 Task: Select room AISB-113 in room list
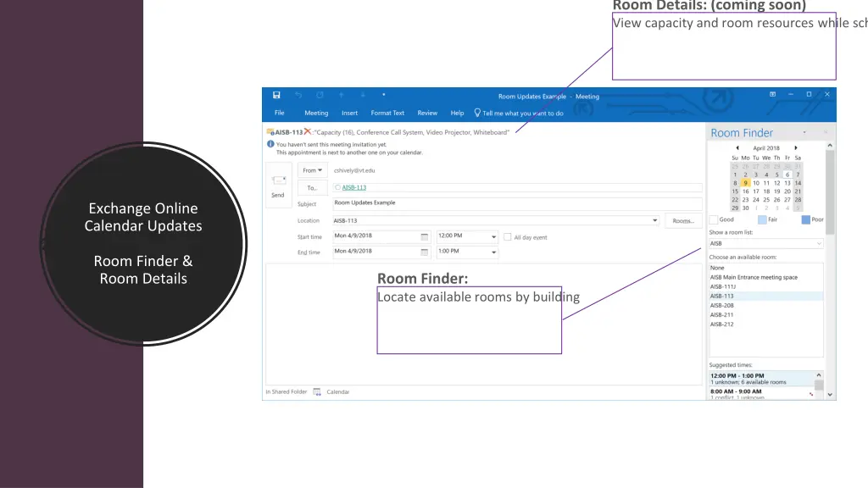pyautogui.click(x=765, y=296)
